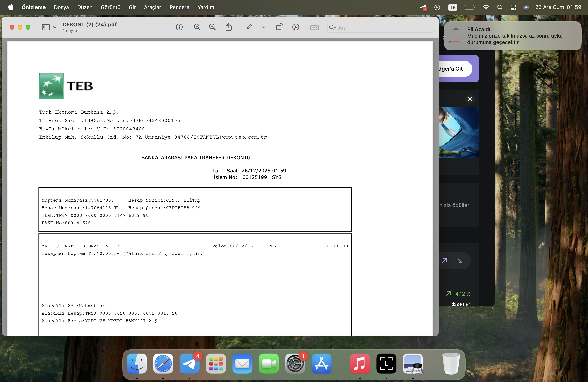Open the search options dropdown
588x382 pixels.
coord(333,27)
